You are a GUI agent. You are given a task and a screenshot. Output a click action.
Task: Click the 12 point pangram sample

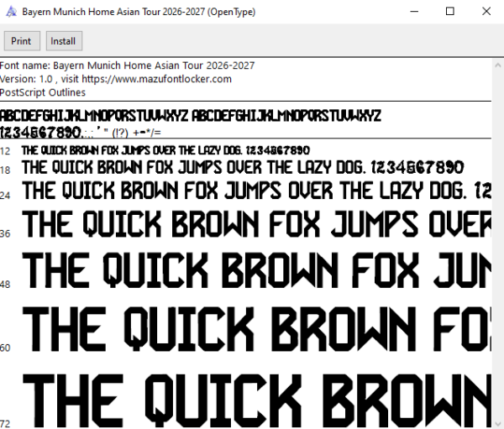pos(165,150)
